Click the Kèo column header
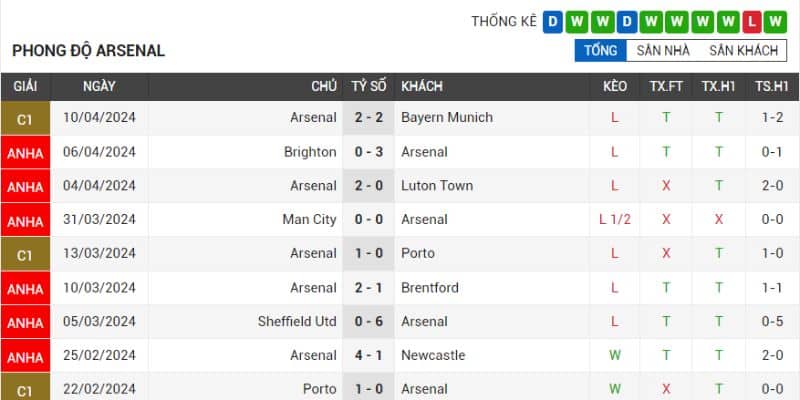This screenshot has height=400, width=800. tap(615, 86)
